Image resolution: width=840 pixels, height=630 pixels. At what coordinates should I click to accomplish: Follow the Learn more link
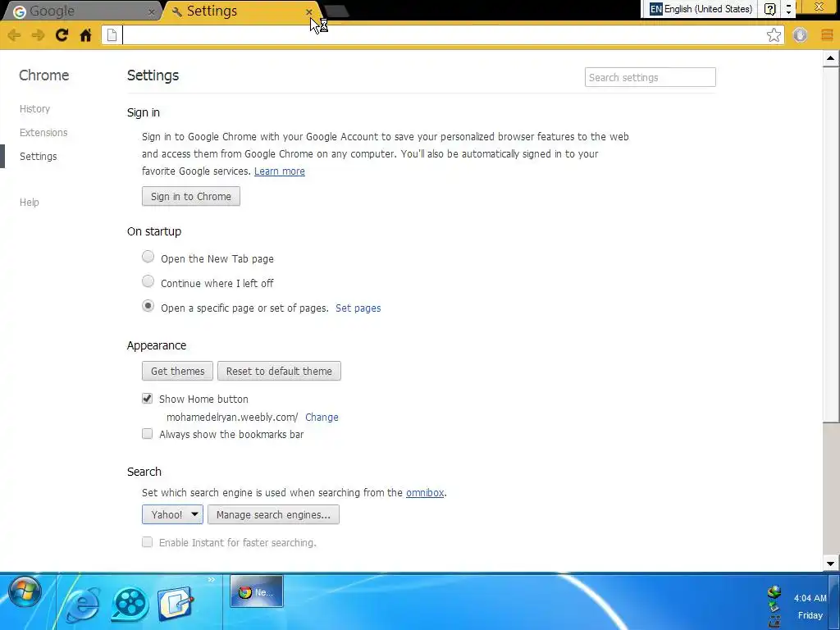[x=280, y=171]
